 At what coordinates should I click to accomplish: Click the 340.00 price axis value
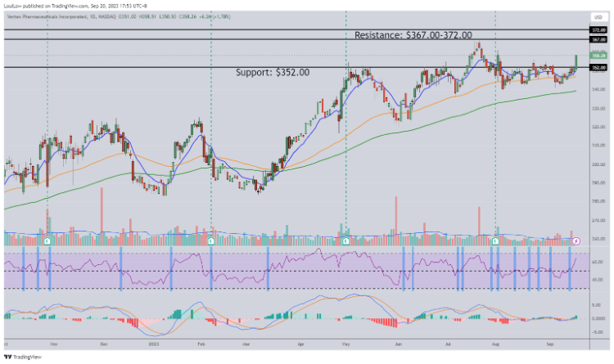598,90
